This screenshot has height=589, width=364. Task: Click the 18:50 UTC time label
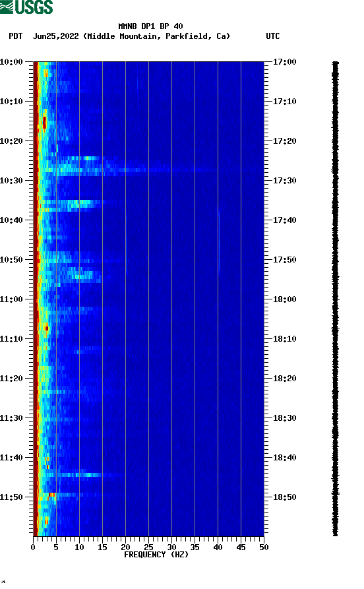click(284, 497)
